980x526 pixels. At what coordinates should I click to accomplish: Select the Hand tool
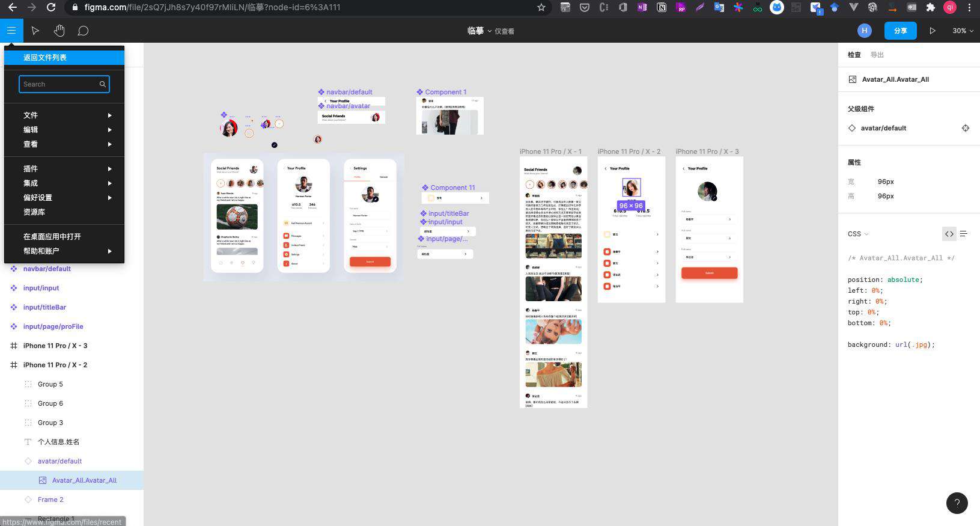click(59, 31)
